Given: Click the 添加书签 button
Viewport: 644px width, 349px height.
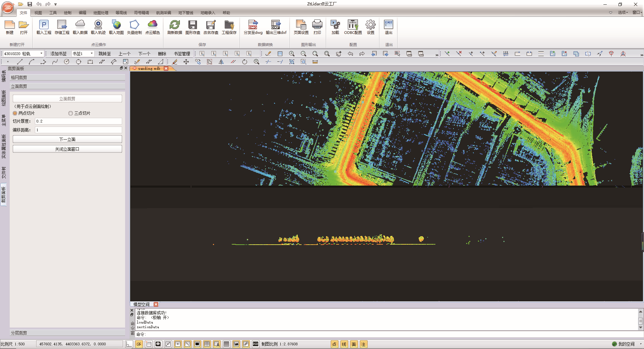Looking at the screenshot, I should coord(58,54).
